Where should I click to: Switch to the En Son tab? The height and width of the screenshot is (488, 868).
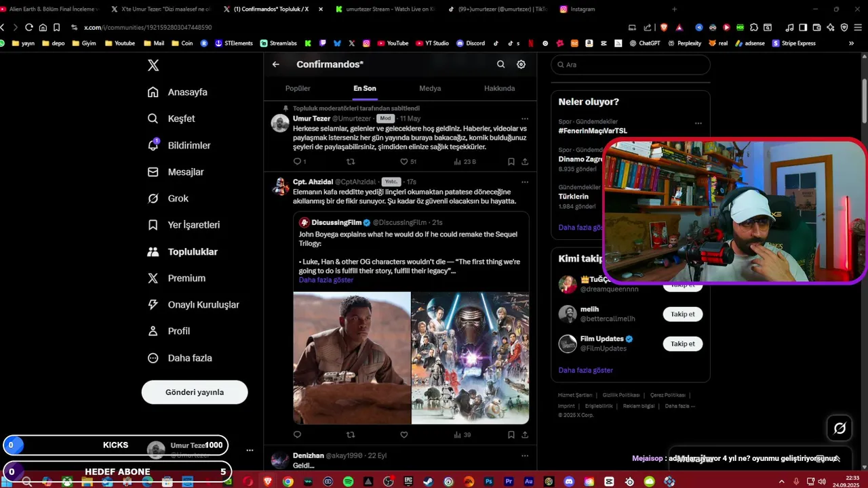click(x=365, y=88)
